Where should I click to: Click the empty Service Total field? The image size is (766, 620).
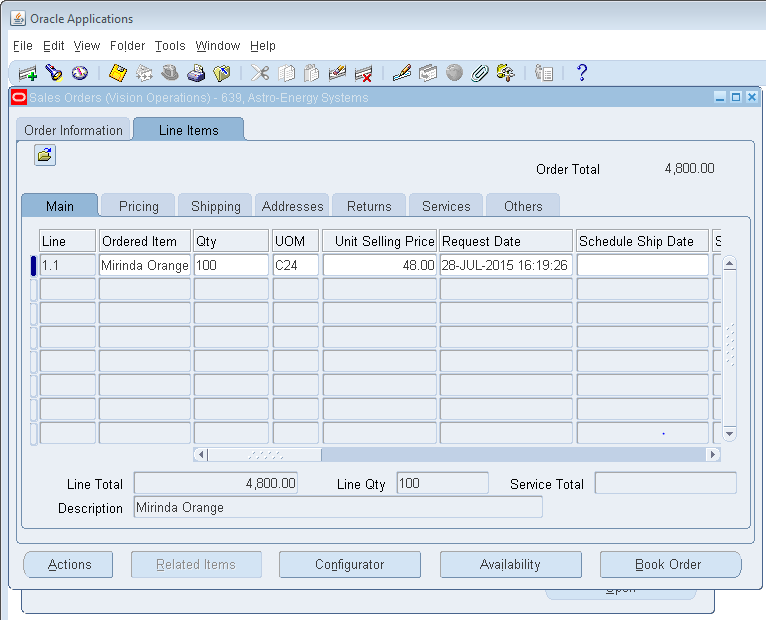[665, 483]
